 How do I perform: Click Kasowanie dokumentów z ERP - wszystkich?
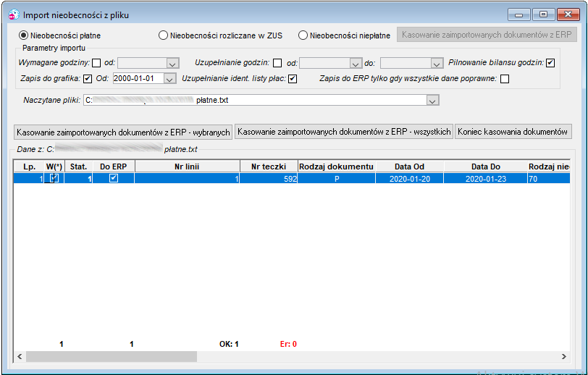344,132
